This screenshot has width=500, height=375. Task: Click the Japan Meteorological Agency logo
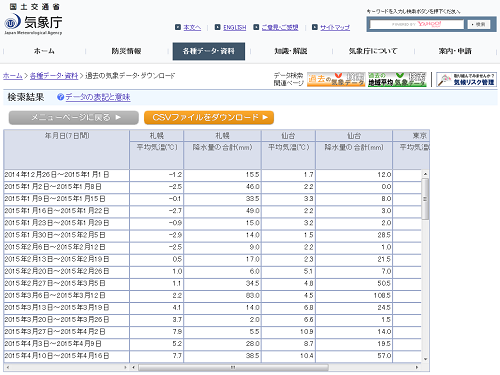click(x=33, y=19)
